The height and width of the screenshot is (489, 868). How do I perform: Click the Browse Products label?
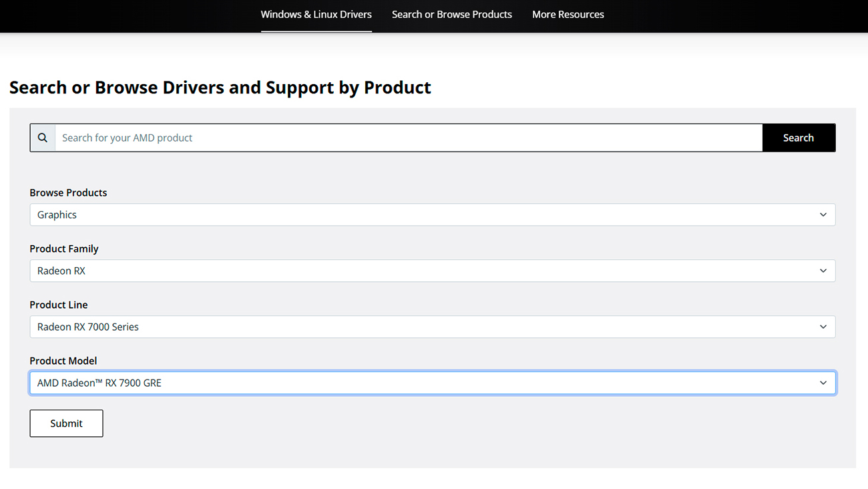tap(68, 192)
